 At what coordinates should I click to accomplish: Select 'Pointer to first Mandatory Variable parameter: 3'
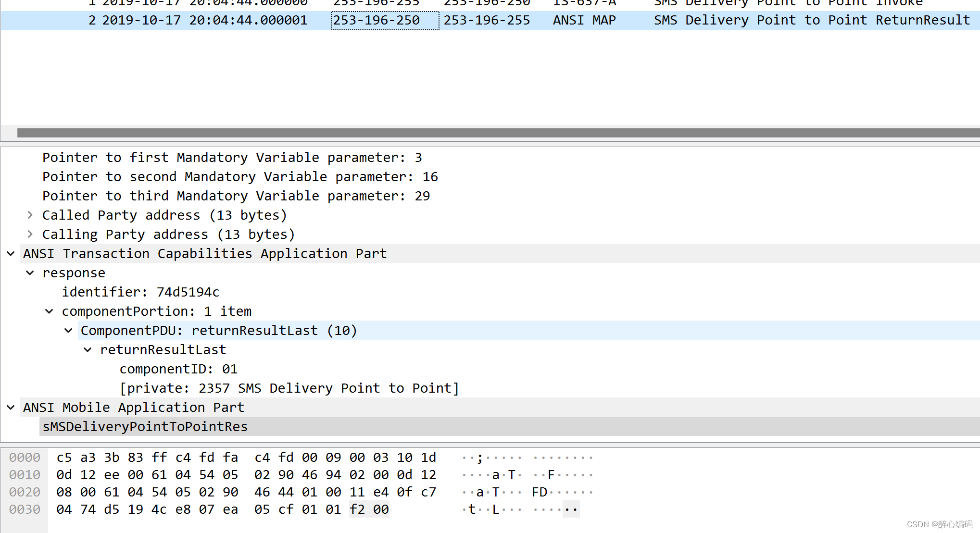point(232,157)
